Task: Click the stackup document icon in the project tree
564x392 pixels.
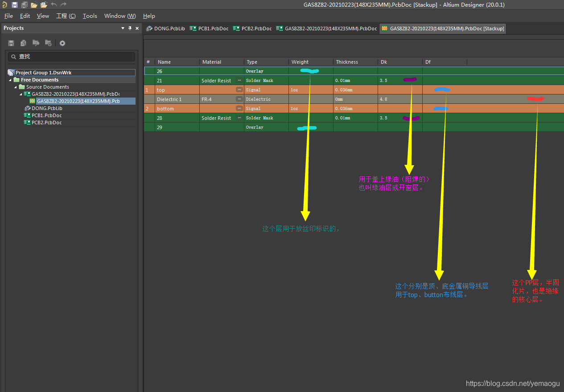Action: coord(33,101)
